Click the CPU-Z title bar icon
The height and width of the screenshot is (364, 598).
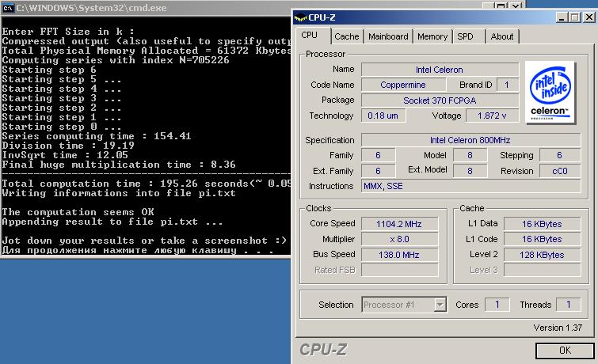(x=300, y=17)
